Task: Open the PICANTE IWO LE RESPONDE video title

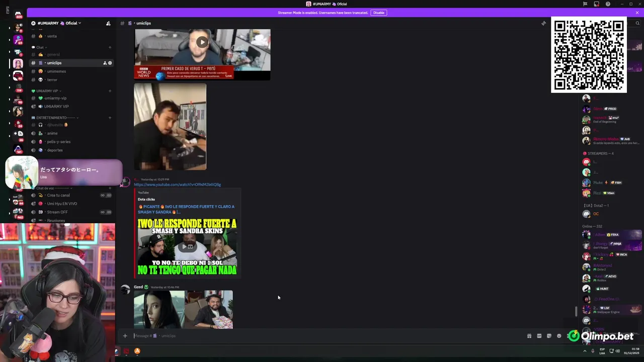Action: click(187, 209)
